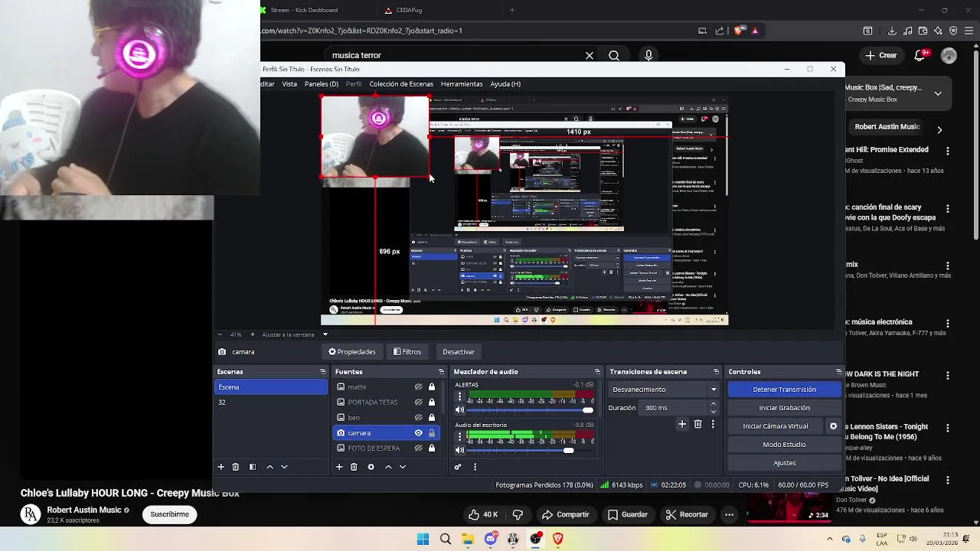This screenshot has width=980, height=551.
Task: Open YouTube notifications bell
Action: pos(921,56)
